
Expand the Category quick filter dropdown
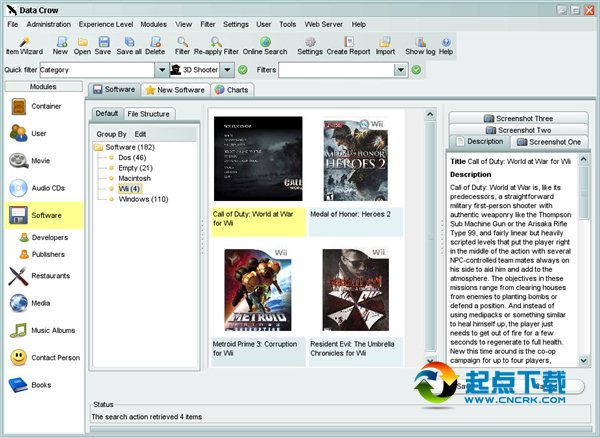(x=162, y=70)
